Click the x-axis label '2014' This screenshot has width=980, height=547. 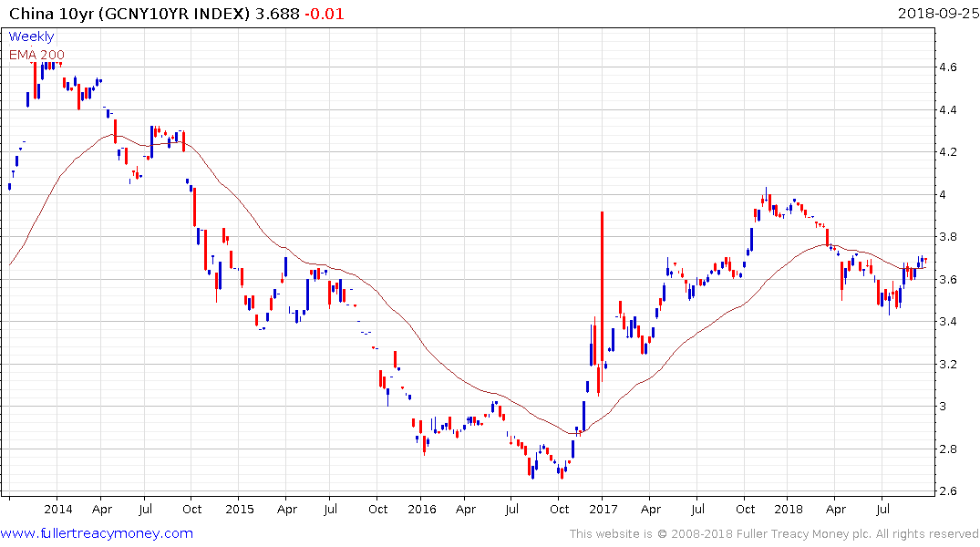[x=58, y=509]
